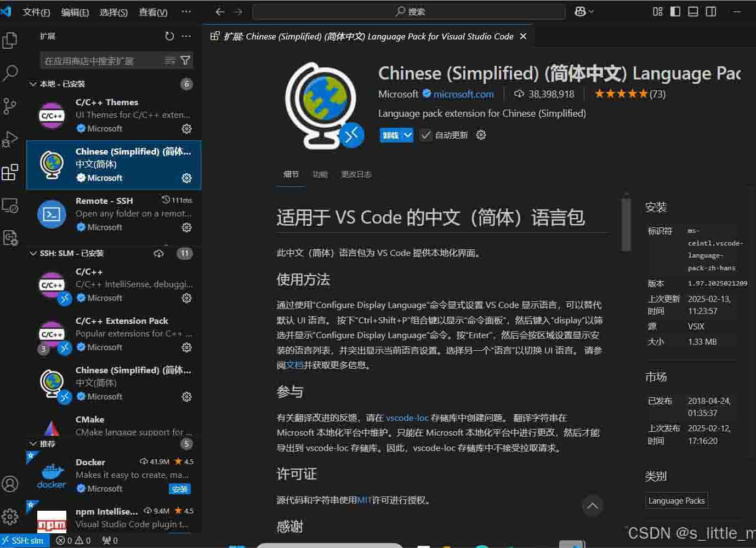Open Run and Debug view

point(10,139)
